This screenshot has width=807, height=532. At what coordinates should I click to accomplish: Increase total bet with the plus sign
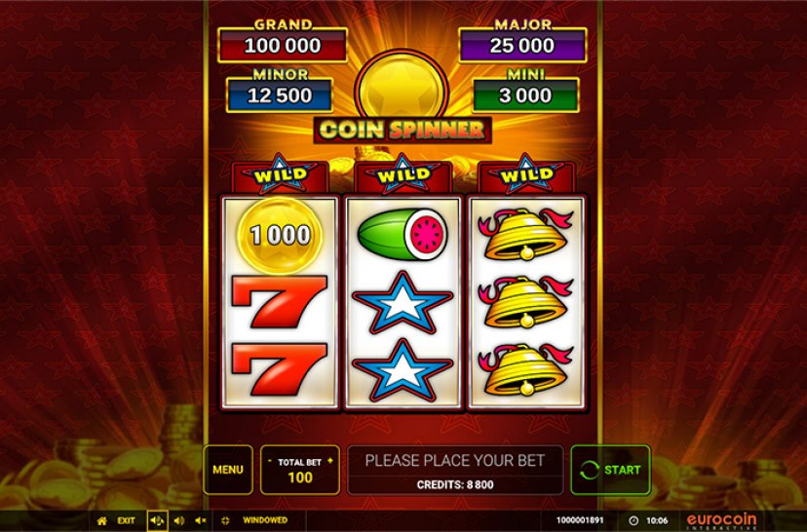(x=329, y=461)
